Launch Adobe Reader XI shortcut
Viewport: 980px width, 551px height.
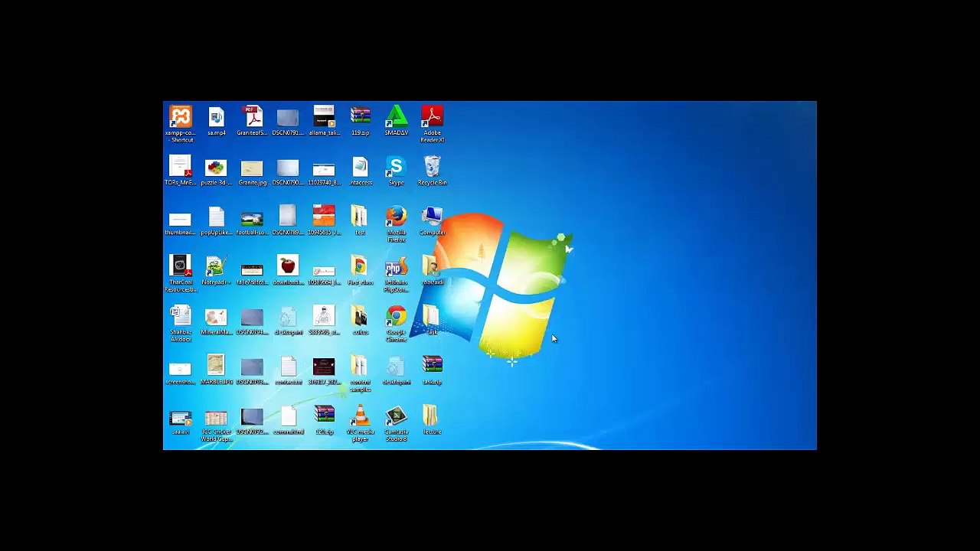tap(432, 117)
